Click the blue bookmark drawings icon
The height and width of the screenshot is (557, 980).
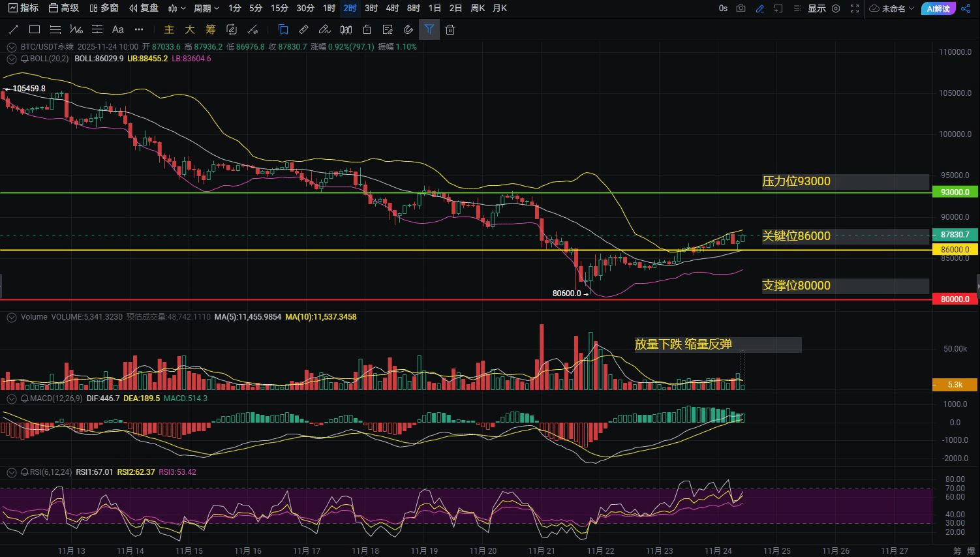(x=283, y=29)
